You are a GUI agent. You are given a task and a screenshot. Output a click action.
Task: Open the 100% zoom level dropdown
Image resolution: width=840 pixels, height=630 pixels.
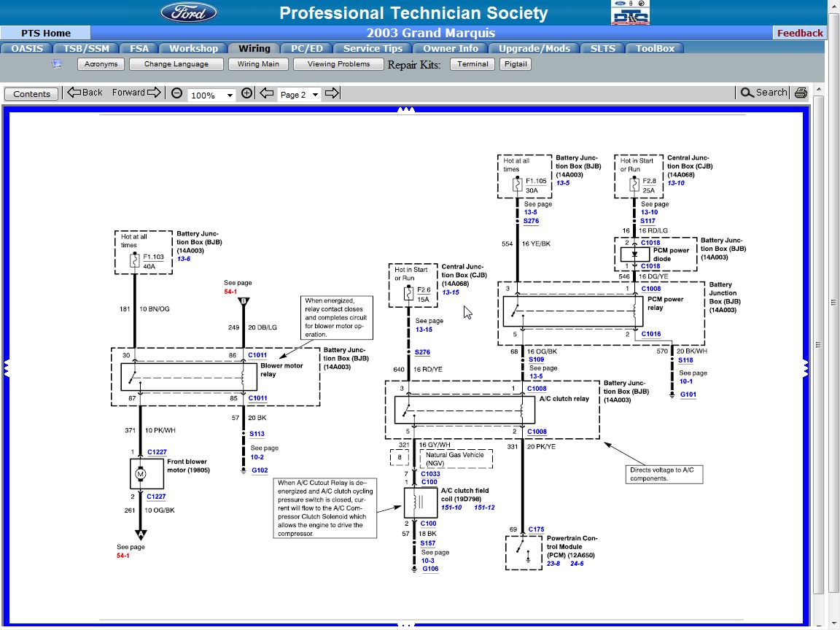[x=211, y=95]
